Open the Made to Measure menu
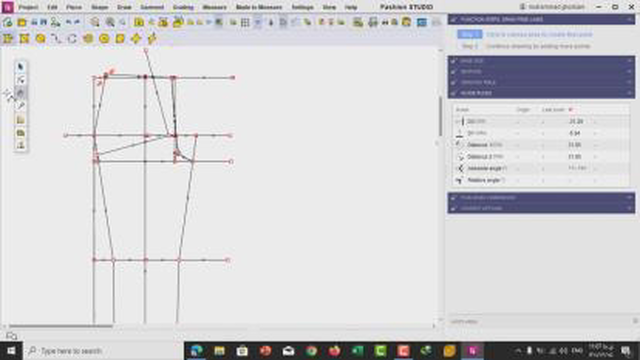This screenshot has height=360, width=640. [x=259, y=7]
